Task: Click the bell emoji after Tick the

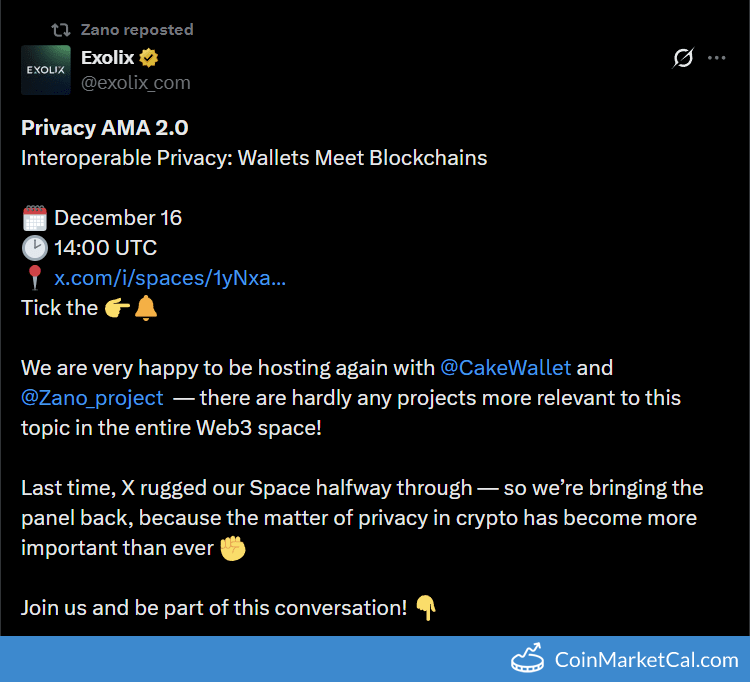Action: 146,308
